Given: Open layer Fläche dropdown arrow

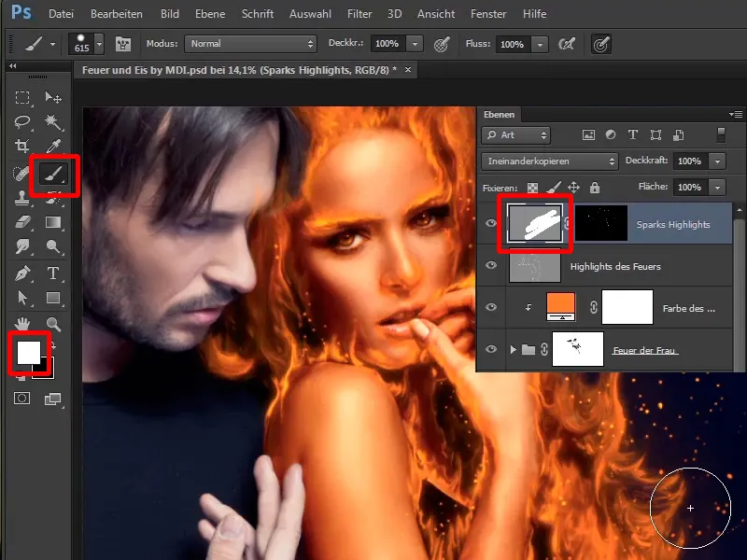Looking at the screenshot, I should pos(717,188).
